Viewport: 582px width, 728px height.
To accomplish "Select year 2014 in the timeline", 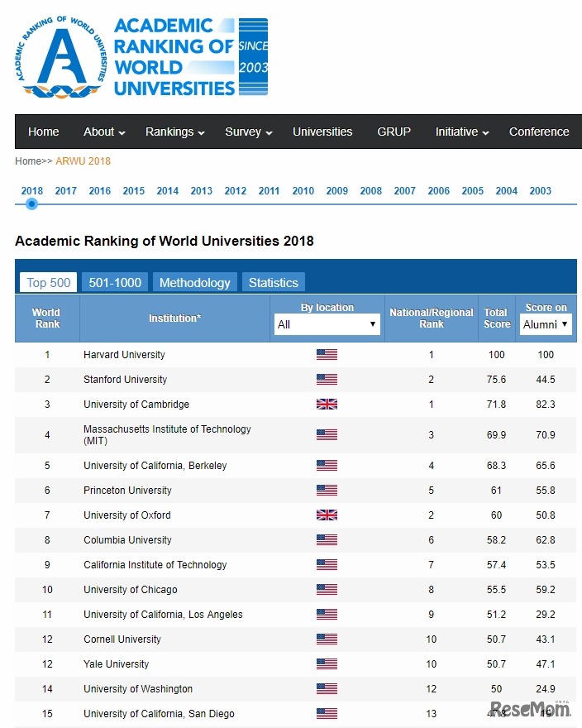I will click(x=168, y=191).
